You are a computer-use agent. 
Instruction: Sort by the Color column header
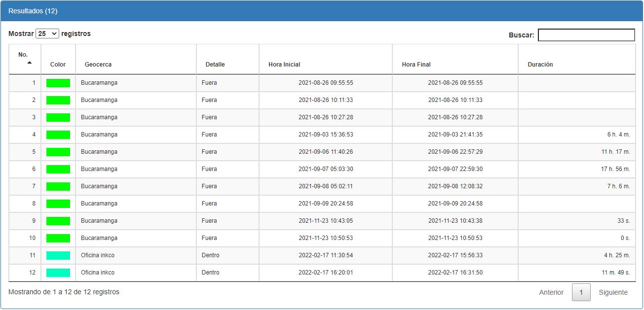(58, 65)
